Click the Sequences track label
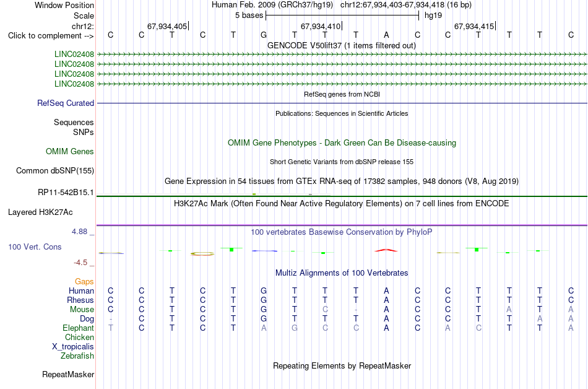 pyautogui.click(x=74, y=122)
